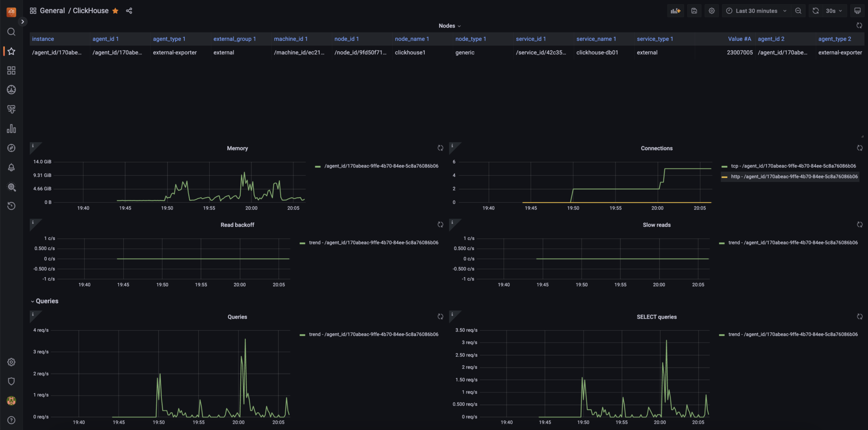Click the Save dashboard icon
Screen dimensions: 868x430
pyautogui.click(x=694, y=11)
